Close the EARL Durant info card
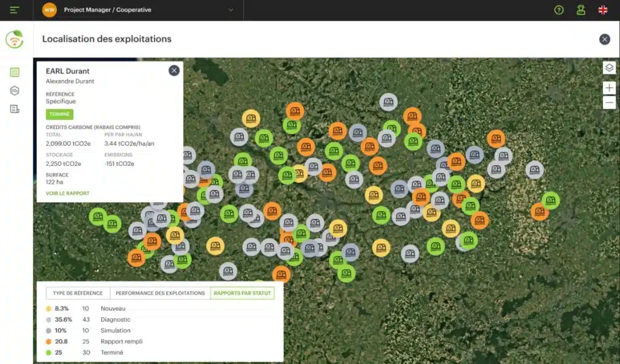620x364 pixels. (174, 71)
